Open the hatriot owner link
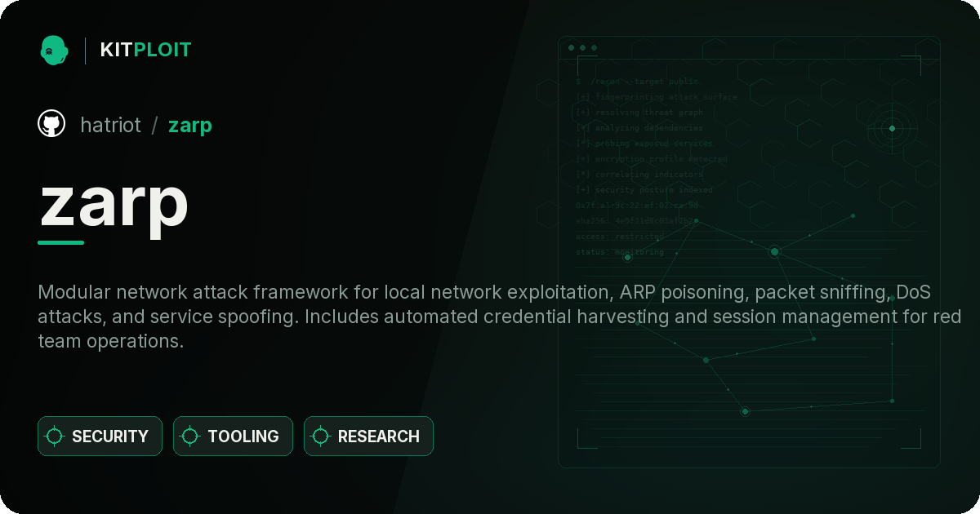 click(x=110, y=125)
